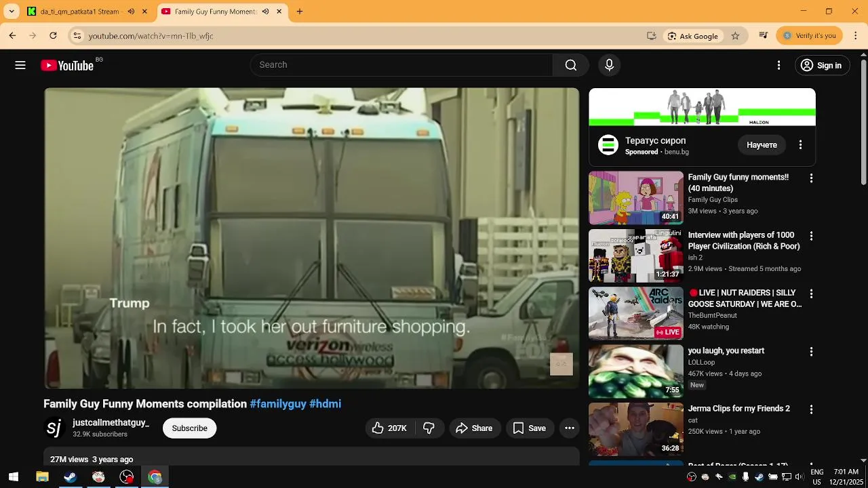Subscribe to justcallmethatguy_
This screenshot has height=488, width=868.
pyautogui.click(x=189, y=428)
